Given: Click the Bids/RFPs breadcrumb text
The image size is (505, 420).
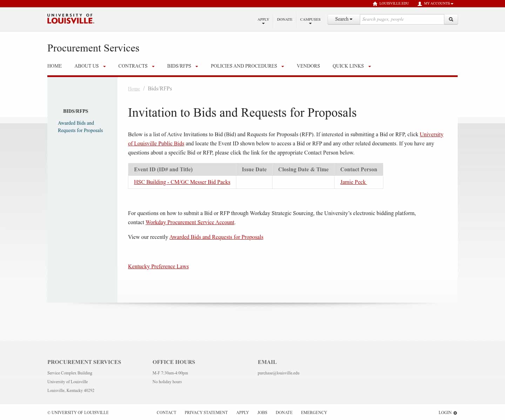Looking at the screenshot, I should point(160,89).
